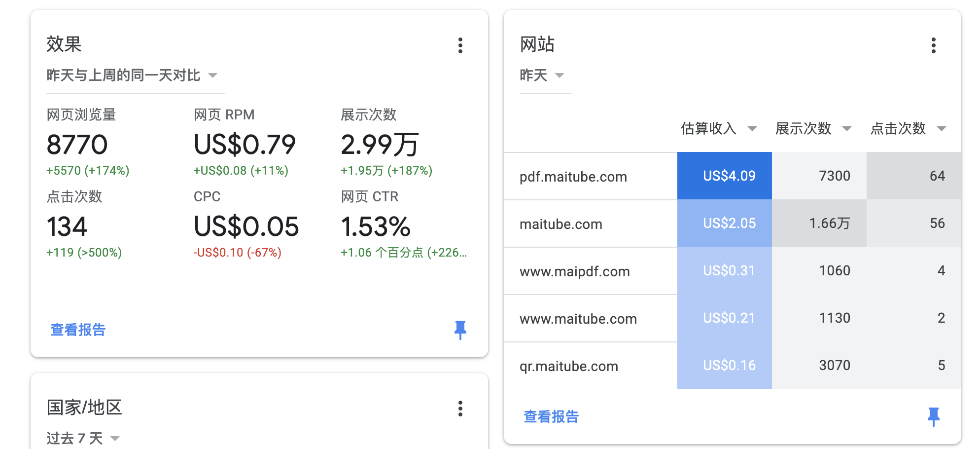Click the +US$0.08 (+11%) RPM change text

[x=241, y=171]
